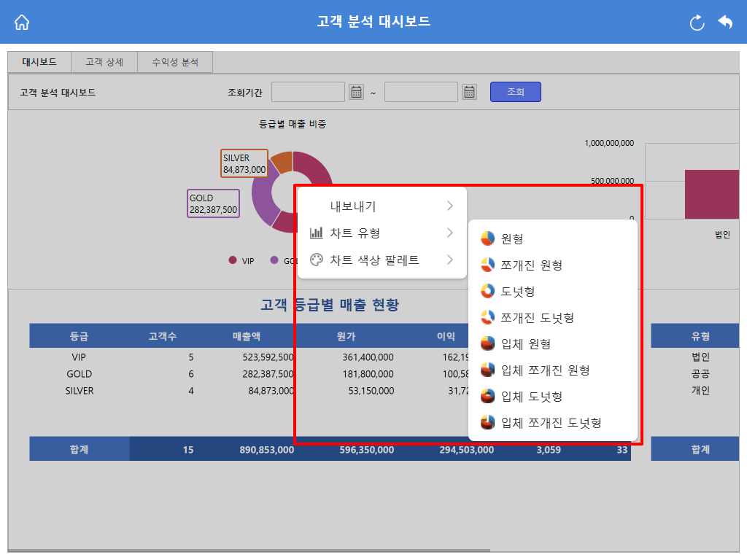Image resolution: width=747 pixels, height=560 pixels.
Task: Toggle VIP legend item in chart
Action: tap(241, 260)
